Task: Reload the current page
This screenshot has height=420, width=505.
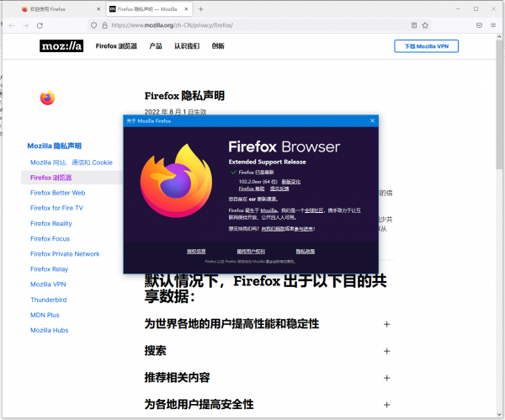Action: (40, 25)
